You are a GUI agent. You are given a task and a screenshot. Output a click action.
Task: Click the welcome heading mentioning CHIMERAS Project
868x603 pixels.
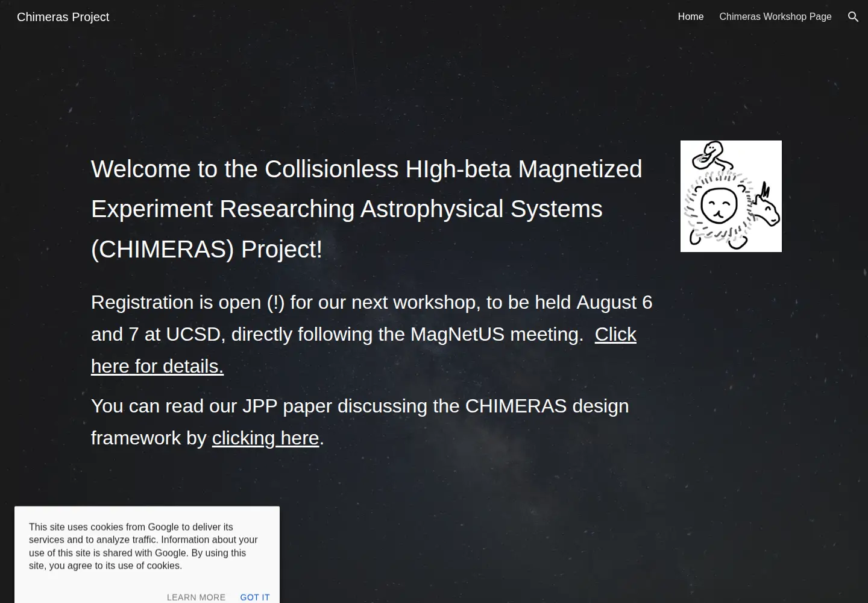point(366,209)
